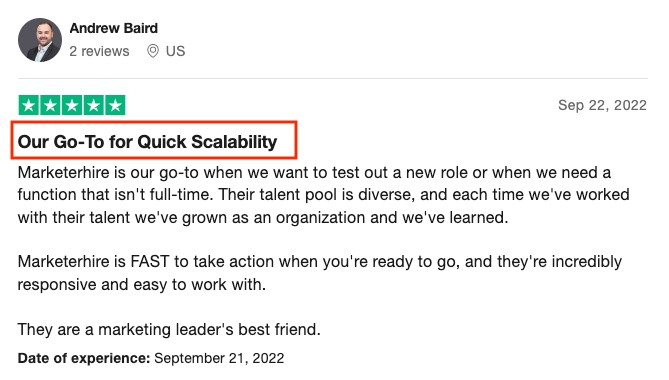This screenshot has width=669, height=380.
Task: Click the word FAST in the review
Action: [x=150, y=261]
